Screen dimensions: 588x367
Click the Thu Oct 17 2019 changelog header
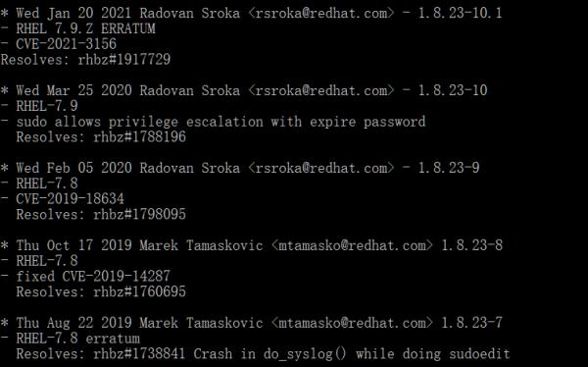click(251, 245)
